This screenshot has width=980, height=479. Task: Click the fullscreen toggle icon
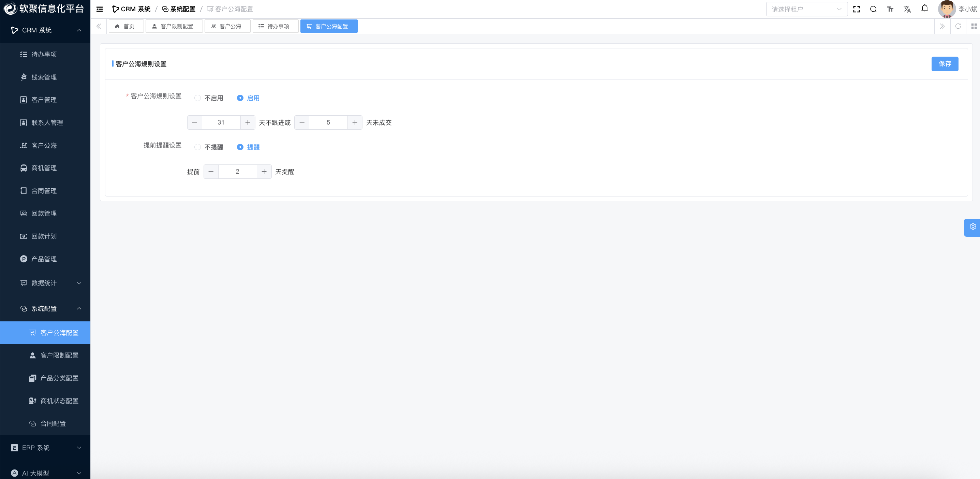(x=856, y=9)
